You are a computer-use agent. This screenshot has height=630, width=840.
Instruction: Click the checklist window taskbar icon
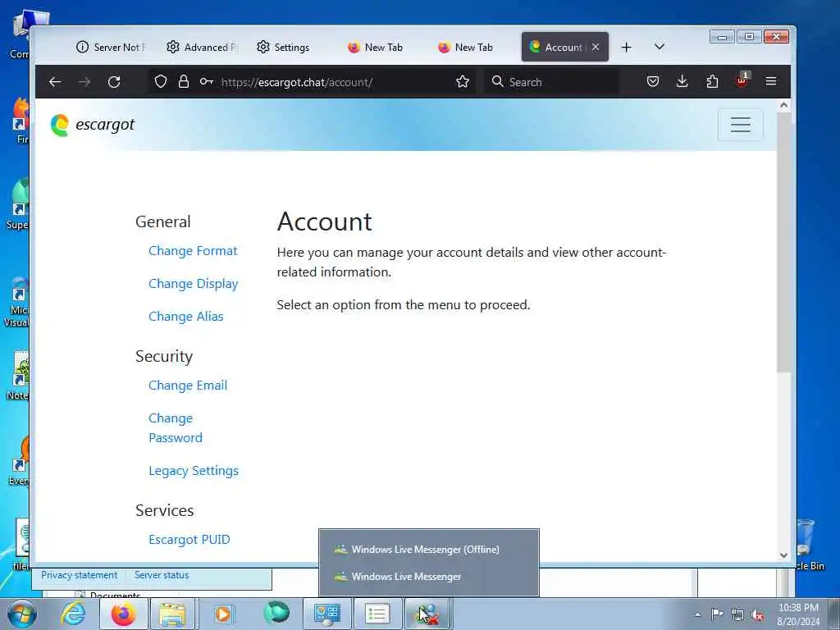click(377, 614)
